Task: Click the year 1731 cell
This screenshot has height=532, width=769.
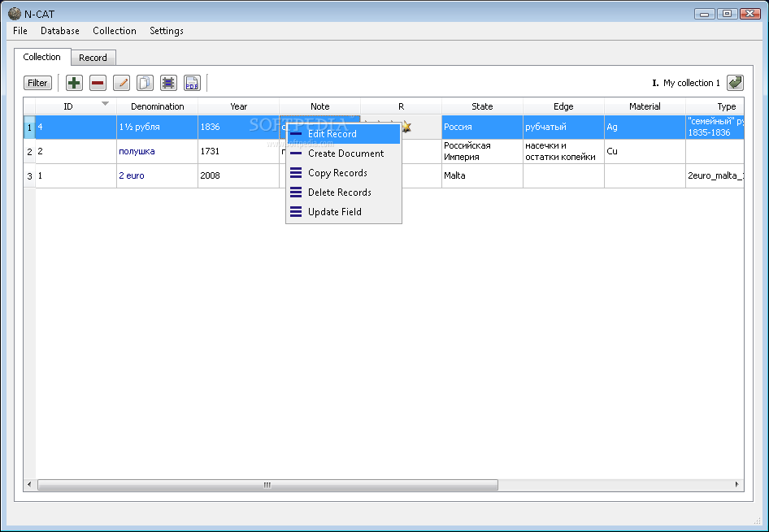Action: click(x=239, y=151)
